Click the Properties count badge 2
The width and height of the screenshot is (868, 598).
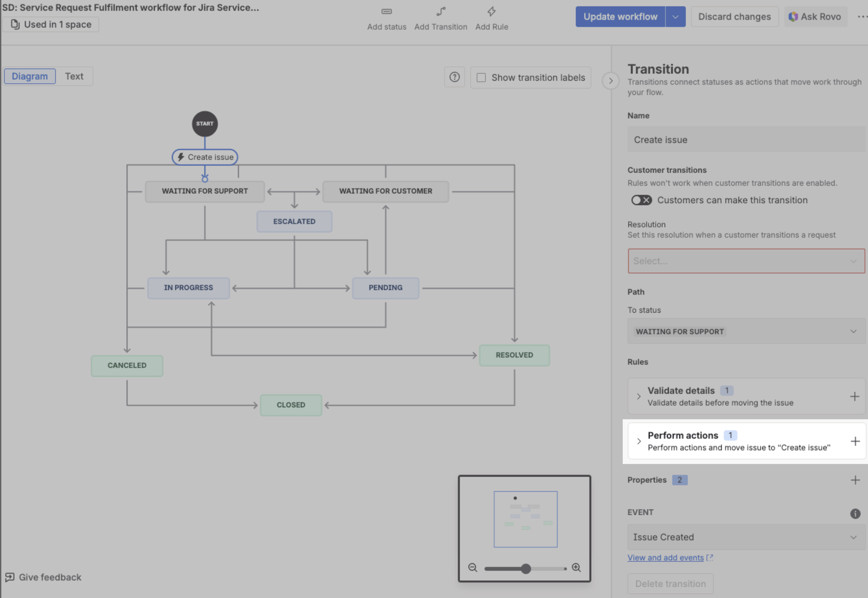click(x=680, y=480)
